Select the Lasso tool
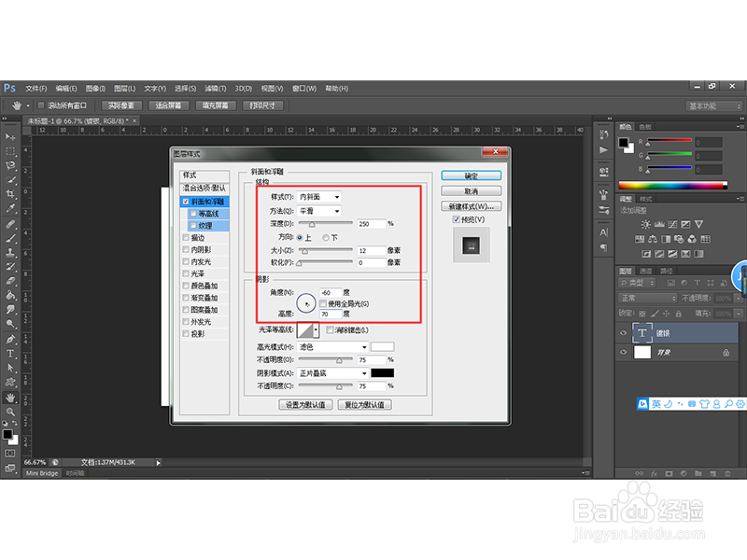 tap(10, 166)
